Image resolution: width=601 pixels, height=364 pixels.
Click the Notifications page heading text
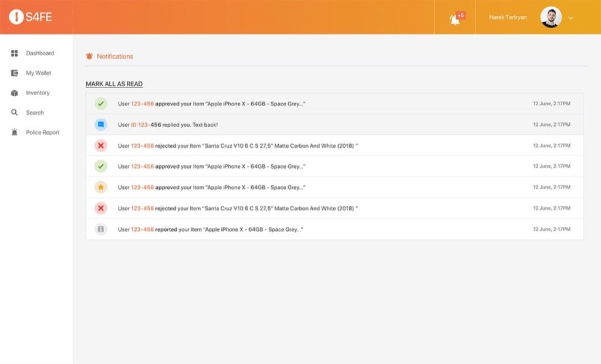[115, 56]
